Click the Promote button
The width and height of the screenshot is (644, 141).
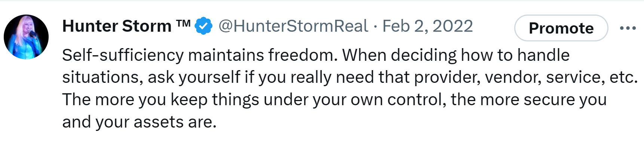pyautogui.click(x=561, y=28)
